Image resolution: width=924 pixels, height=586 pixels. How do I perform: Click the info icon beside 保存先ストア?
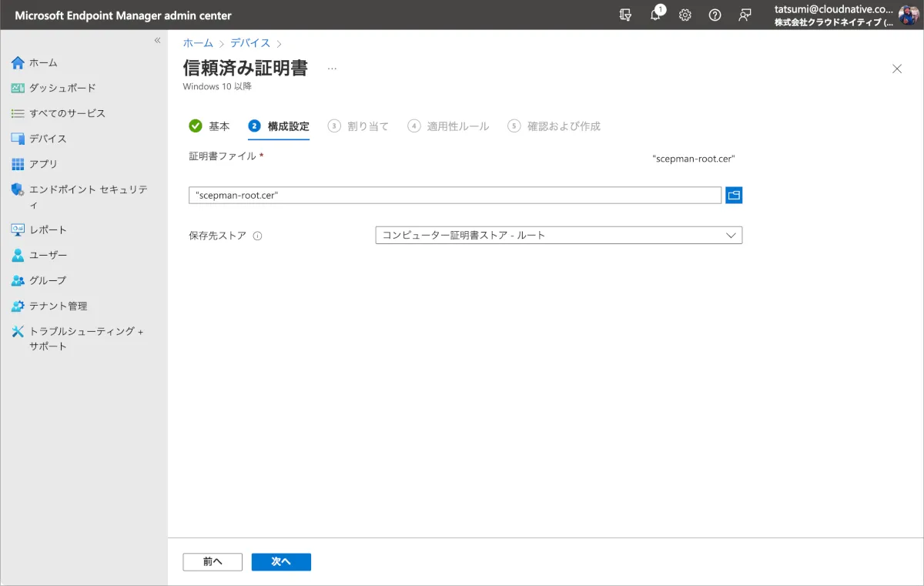258,236
